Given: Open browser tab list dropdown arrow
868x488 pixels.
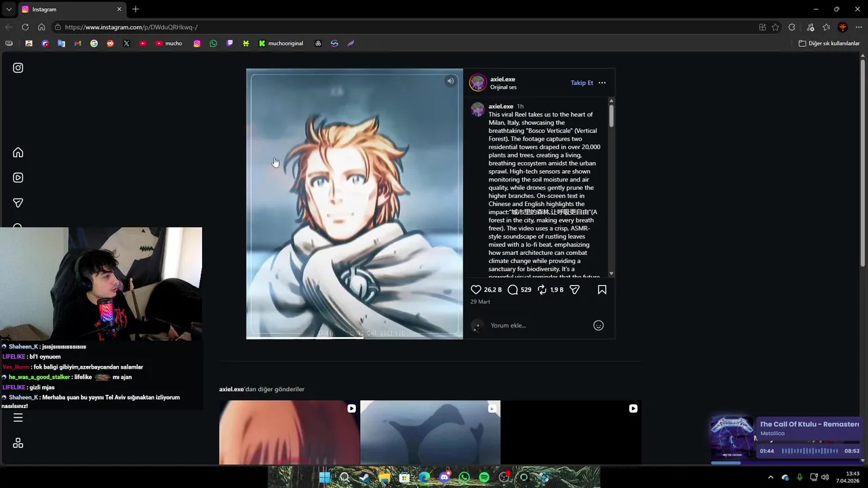Looking at the screenshot, I should 9,9.
